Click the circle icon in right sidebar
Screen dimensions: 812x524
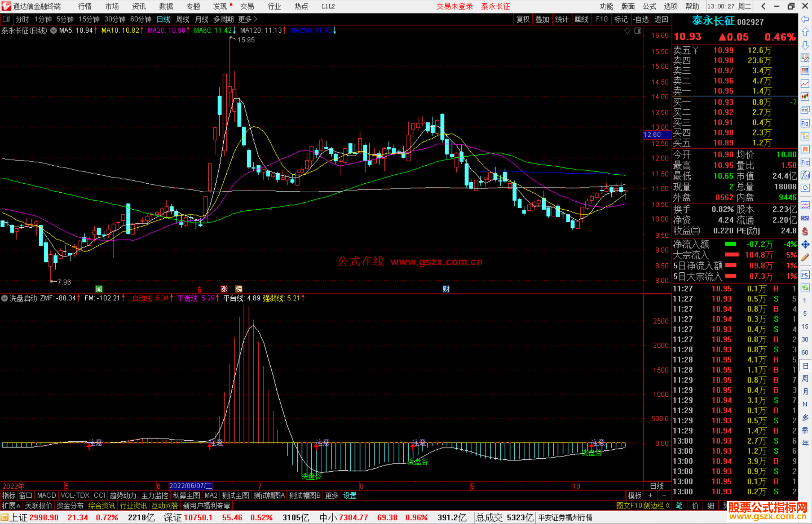pos(805,188)
